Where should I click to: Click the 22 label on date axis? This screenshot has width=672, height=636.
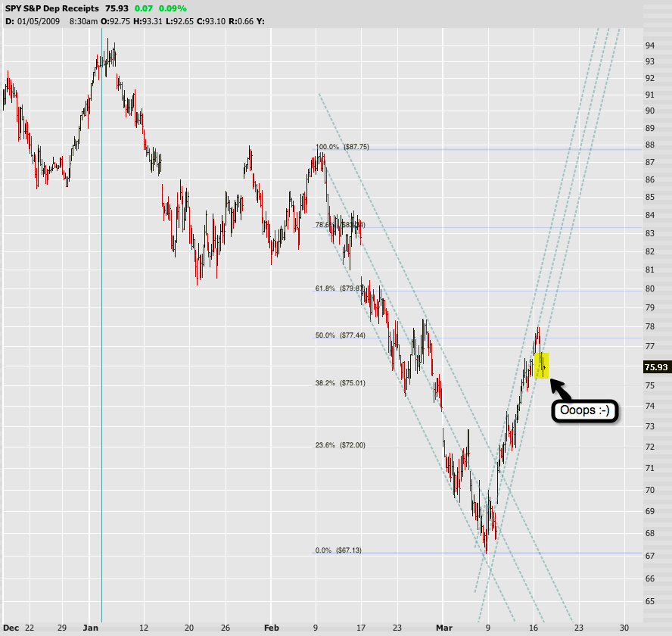(x=30, y=628)
